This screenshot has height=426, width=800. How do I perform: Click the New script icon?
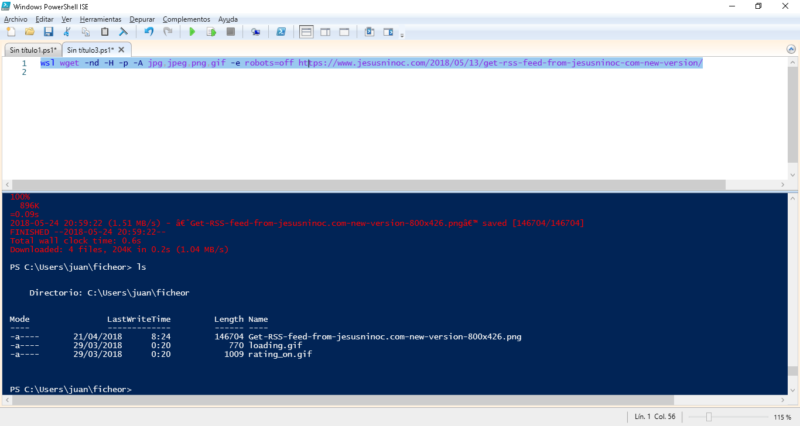click(11, 32)
